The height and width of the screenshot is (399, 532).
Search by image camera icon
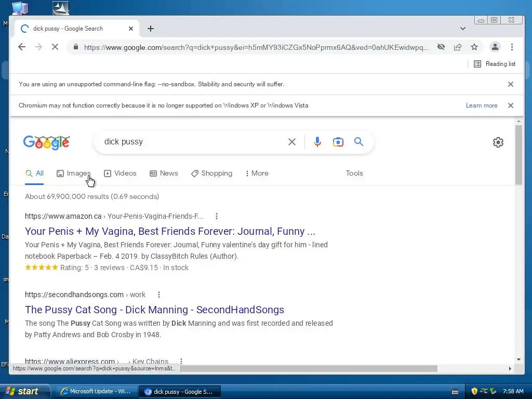pyautogui.click(x=338, y=142)
